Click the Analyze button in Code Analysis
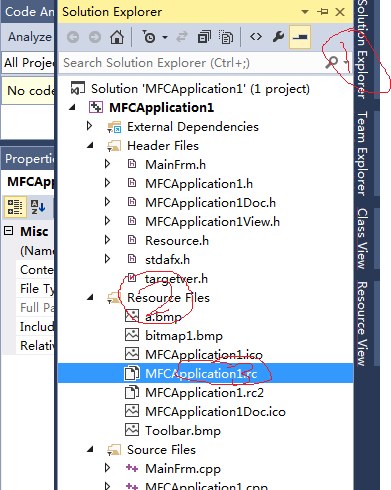The width and height of the screenshot is (391, 490). click(29, 37)
